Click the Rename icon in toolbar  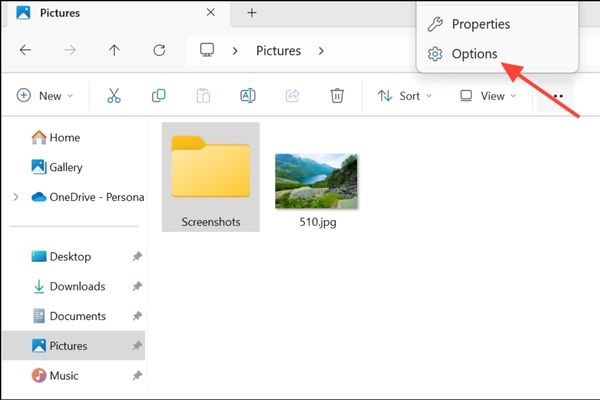[x=248, y=96]
